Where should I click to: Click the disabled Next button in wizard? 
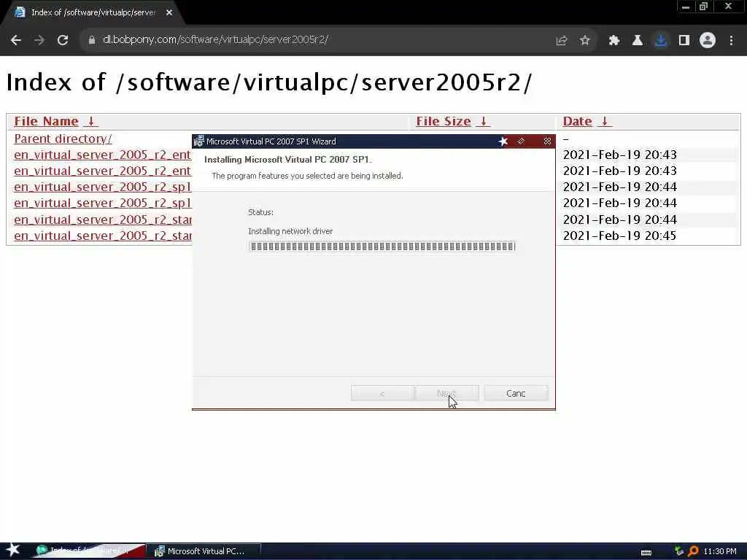click(447, 393)
